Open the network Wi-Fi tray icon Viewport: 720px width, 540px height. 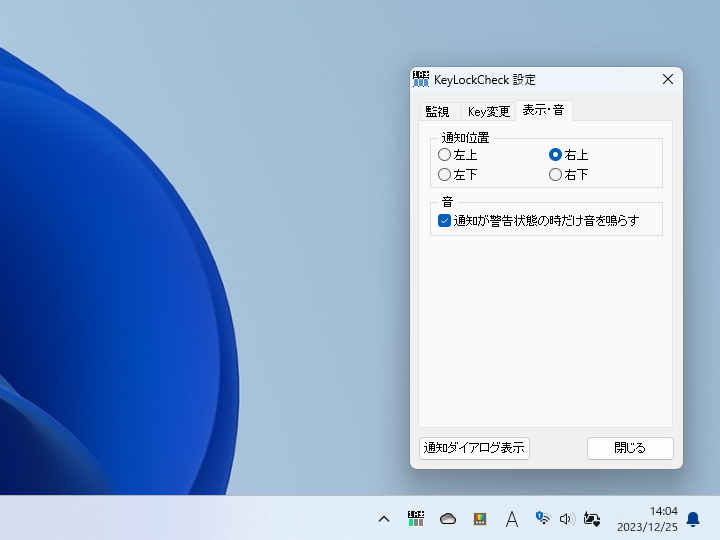(x=543, y=518)
